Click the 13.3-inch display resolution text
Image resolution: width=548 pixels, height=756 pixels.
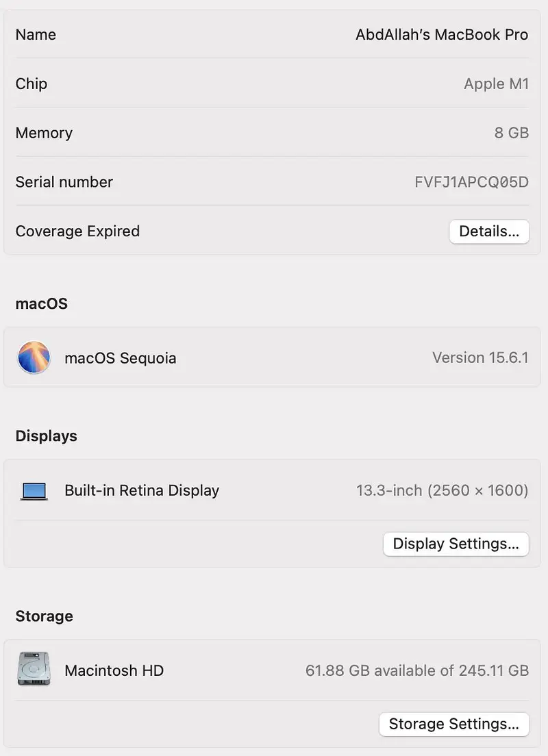coord(442,490)
